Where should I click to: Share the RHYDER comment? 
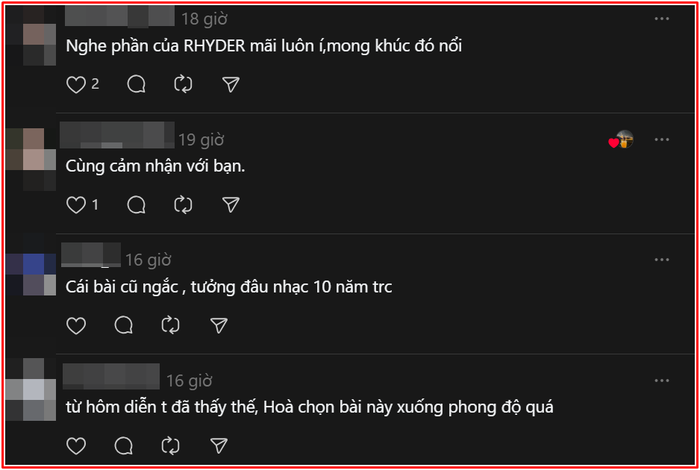231,84
